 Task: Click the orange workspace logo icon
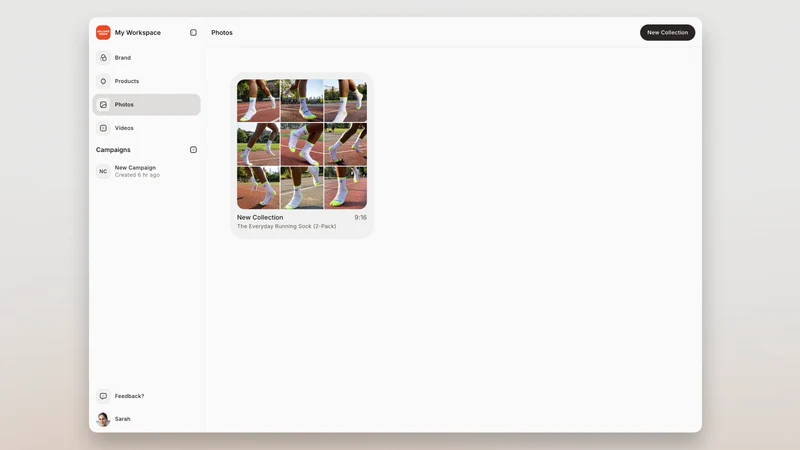click(103, 33)
